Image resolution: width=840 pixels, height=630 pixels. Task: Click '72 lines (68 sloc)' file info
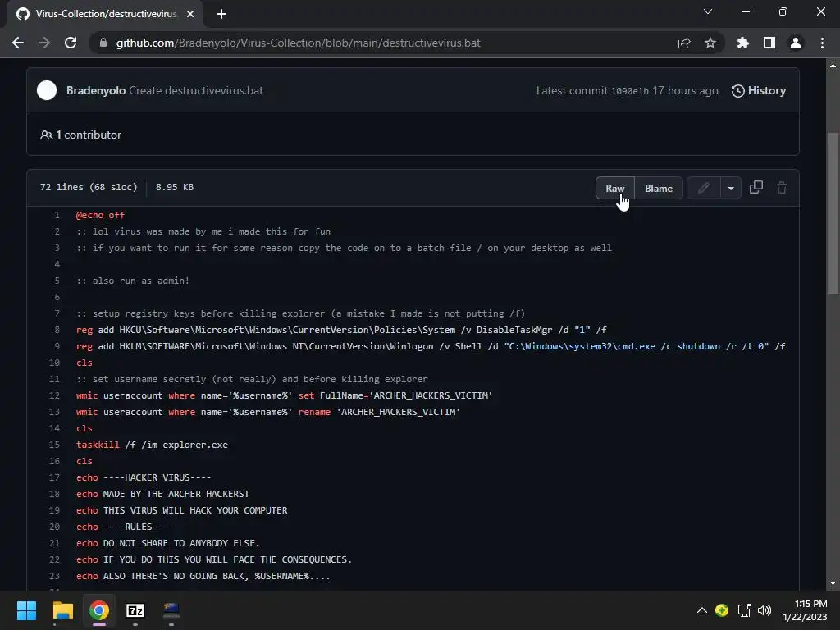[x=89, y=187]
